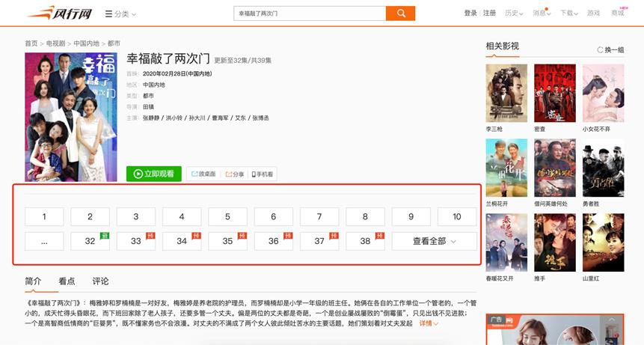Viewport: 644px width, 345px height.
Task: Click the 分享 share icon
Action: 228,174
